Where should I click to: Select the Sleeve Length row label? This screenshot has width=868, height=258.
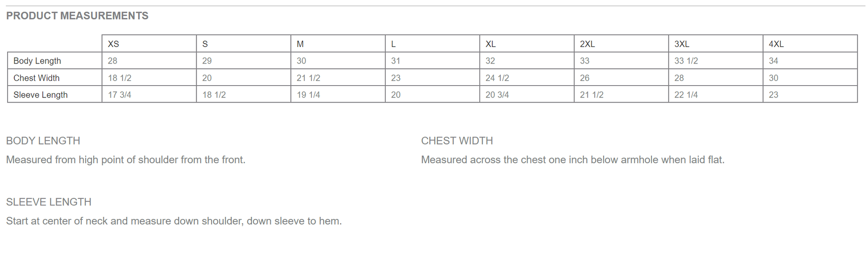(40, 95)
